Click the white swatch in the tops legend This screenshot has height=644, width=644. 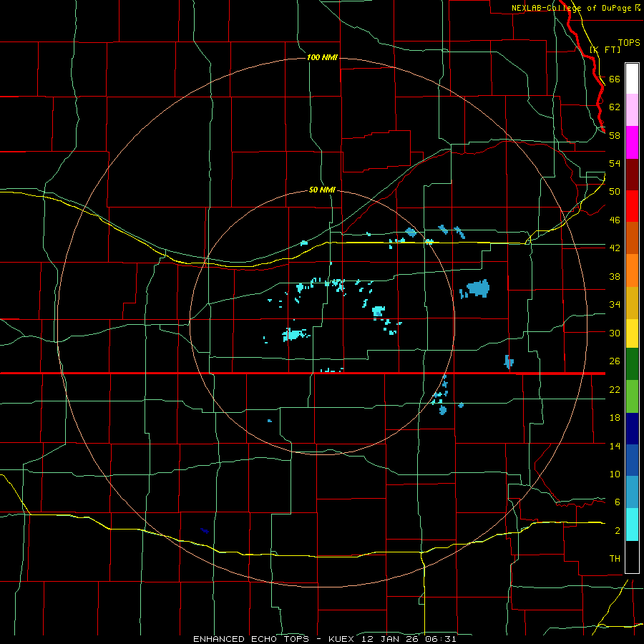coord(632,79)
